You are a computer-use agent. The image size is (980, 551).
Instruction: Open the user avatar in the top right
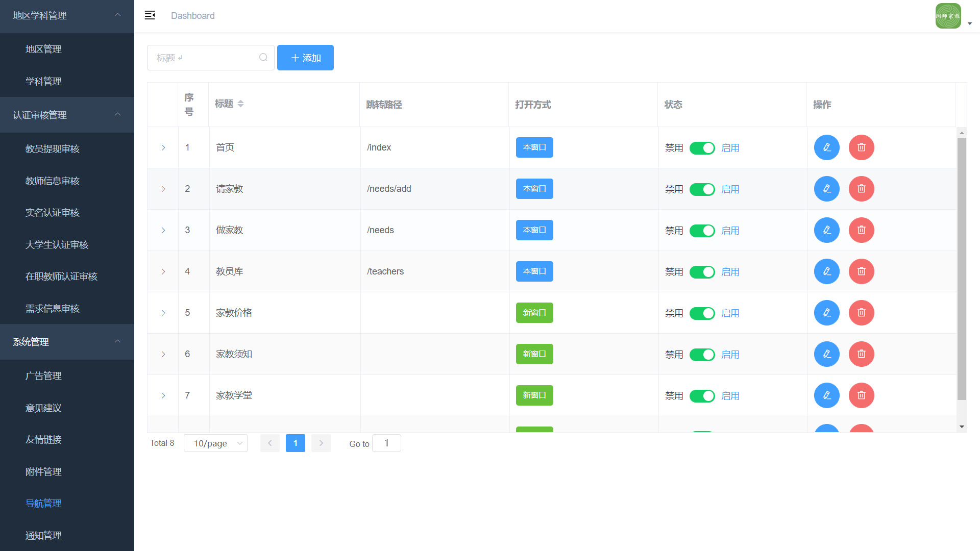click(x=948, y=16)
